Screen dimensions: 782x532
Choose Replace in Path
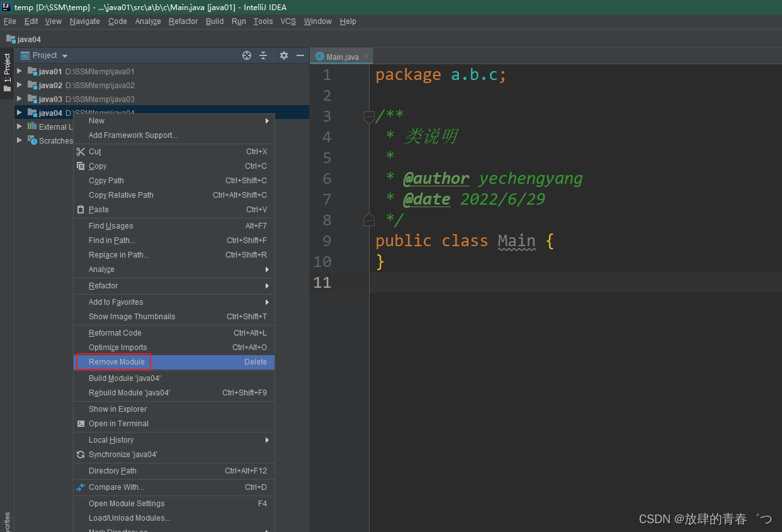click(x=174, y=255)
